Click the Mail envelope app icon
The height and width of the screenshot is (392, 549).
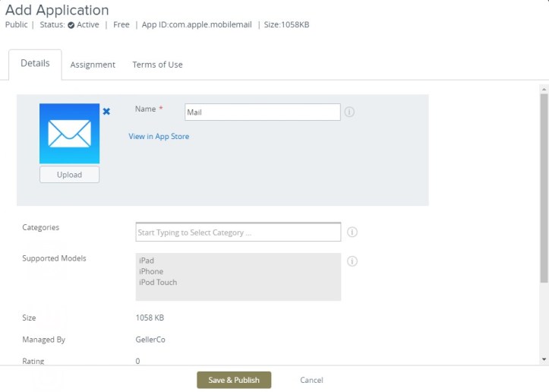point(69,134)
